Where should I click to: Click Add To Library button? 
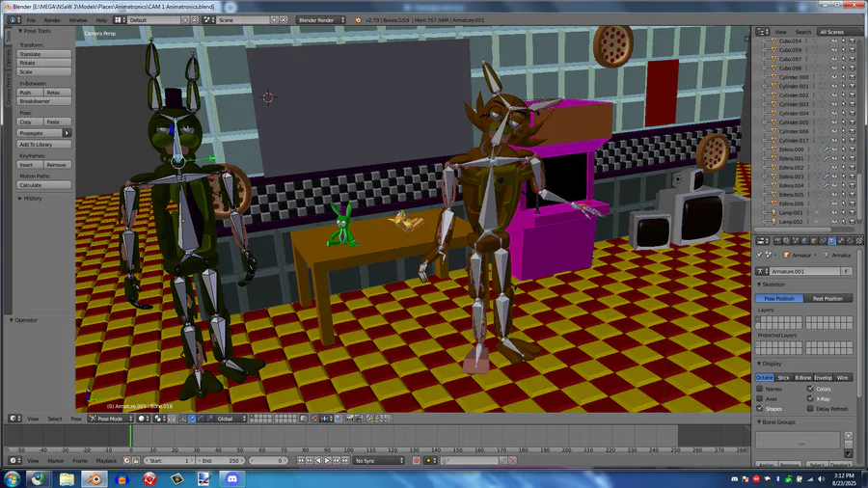tap(44, 145)
